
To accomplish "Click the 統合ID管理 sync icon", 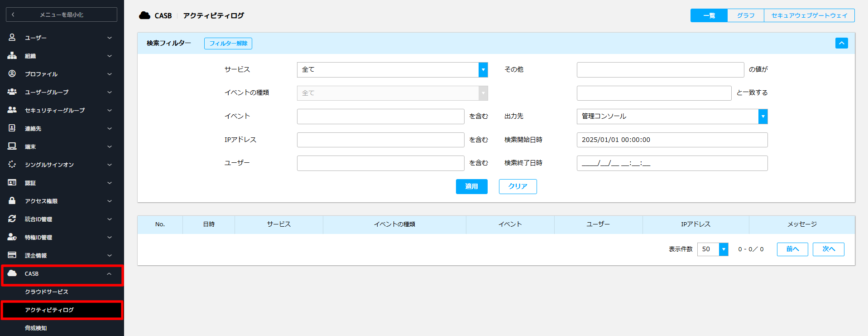I will [x=12, y=219].
